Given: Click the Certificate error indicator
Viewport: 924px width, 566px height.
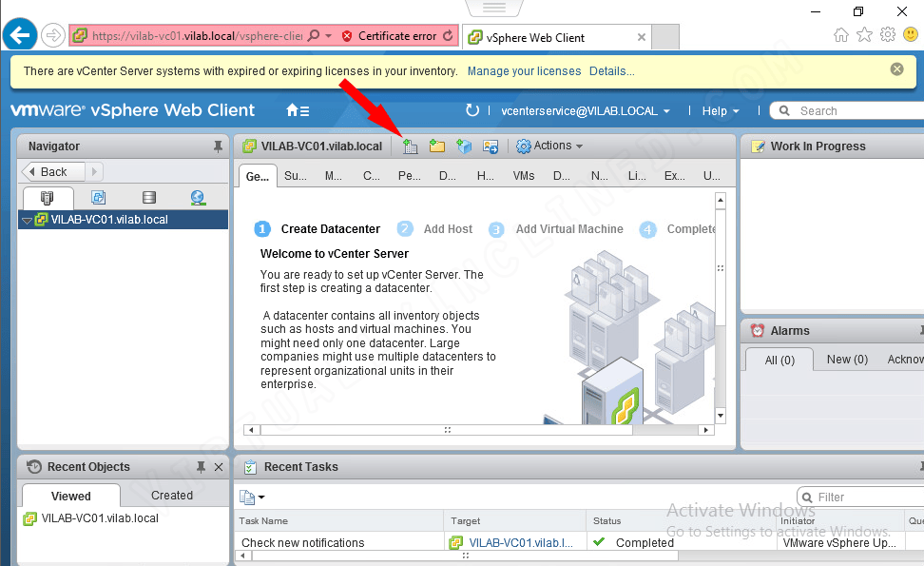Looking at the screenshot, I should click(390, 36).
